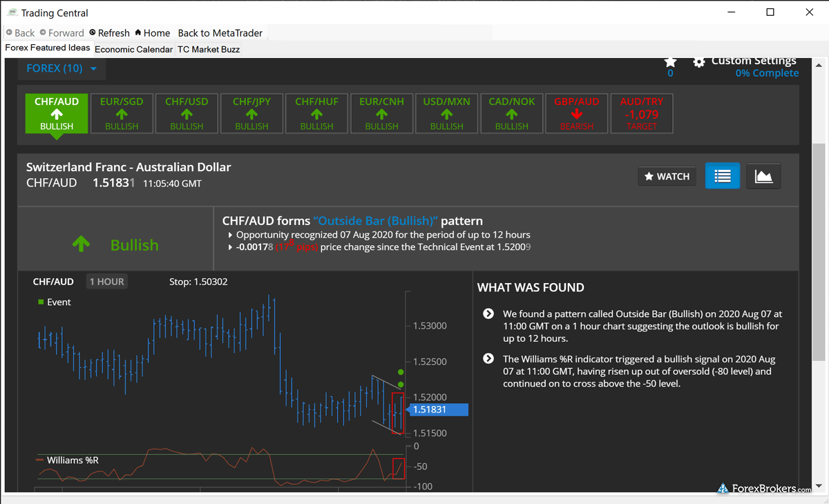Click Back to MetaTrader
This screenshot has height=504, width=829.
click(x=219, y=32)
